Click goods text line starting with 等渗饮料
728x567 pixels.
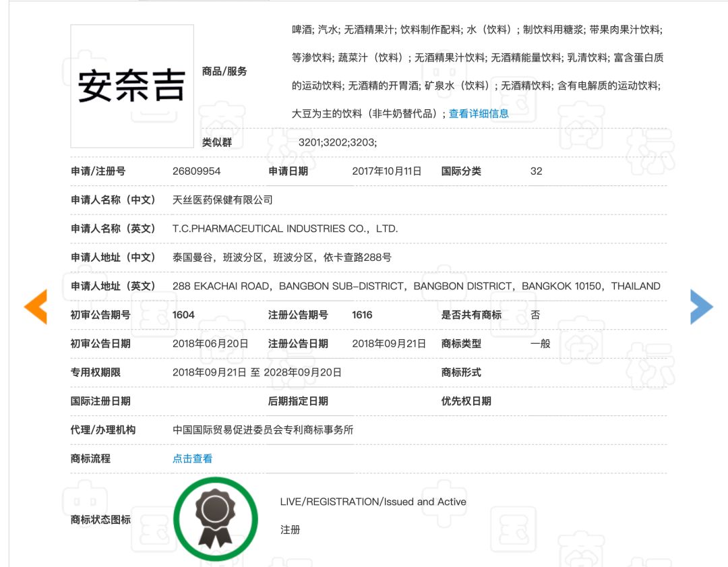(478, 57)
